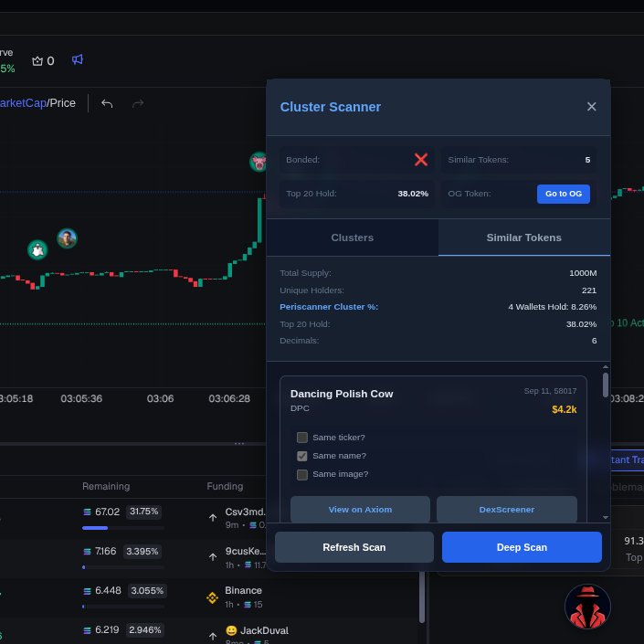The height and width of the screenshot is (644, 644).
Task: Untick the Same name? checkbox
Action: (301, 456)
